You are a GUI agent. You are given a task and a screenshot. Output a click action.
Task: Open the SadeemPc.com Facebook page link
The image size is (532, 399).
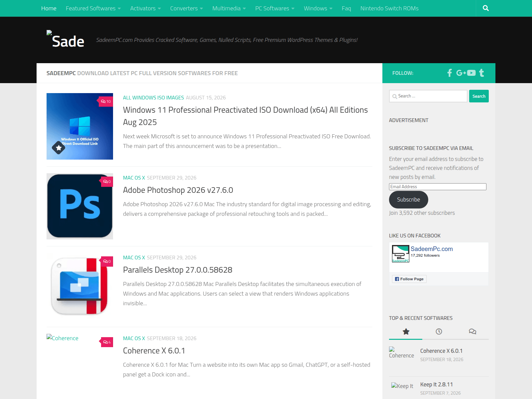pos(432,249)
